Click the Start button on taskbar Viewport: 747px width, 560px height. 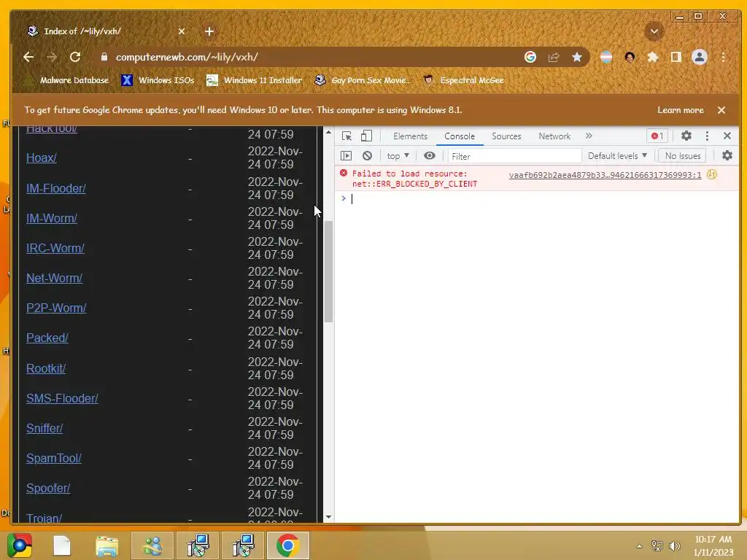[x=20, y=545]
